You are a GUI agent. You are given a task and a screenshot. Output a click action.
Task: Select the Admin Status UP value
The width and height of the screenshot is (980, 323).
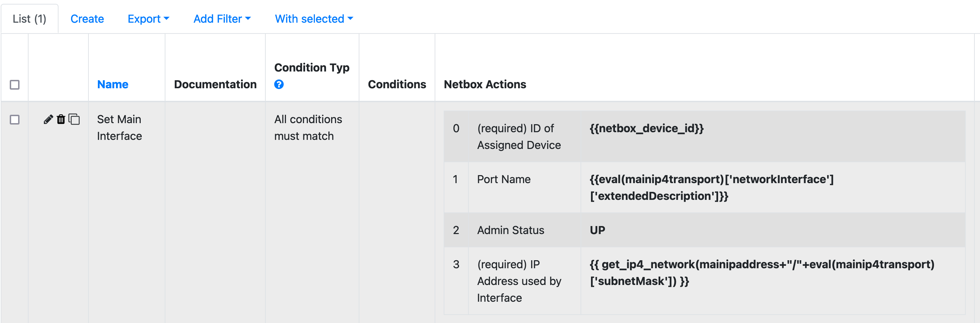click(597, 230)
